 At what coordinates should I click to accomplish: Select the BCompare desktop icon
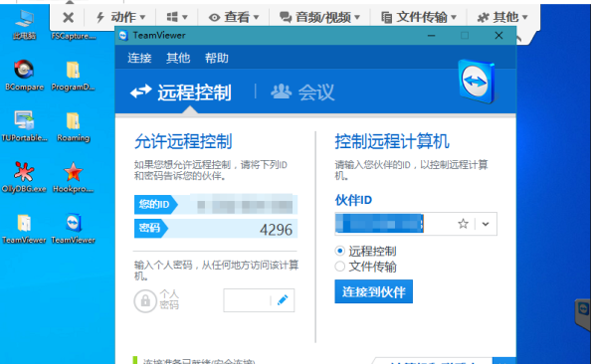(24, 76)
